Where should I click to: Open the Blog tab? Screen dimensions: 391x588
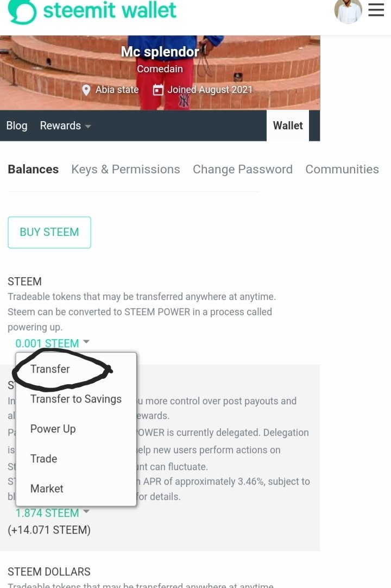coord(17,126)
